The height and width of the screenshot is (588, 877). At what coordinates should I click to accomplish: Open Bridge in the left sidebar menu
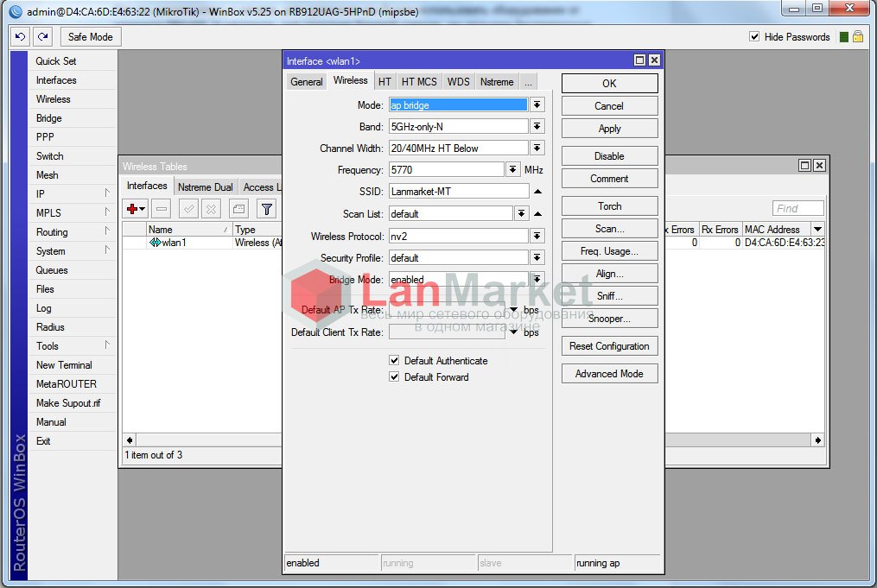pyautogui.click(x=49, y=118)
